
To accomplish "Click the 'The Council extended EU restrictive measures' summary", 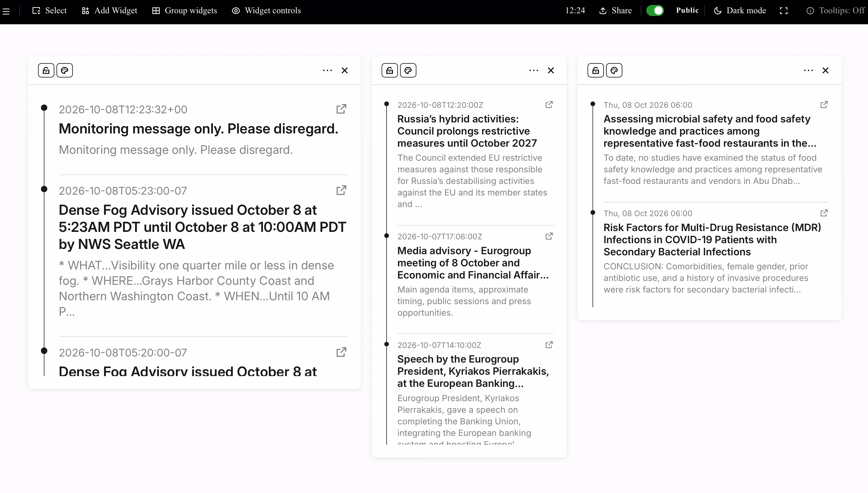I will point(472,181).
